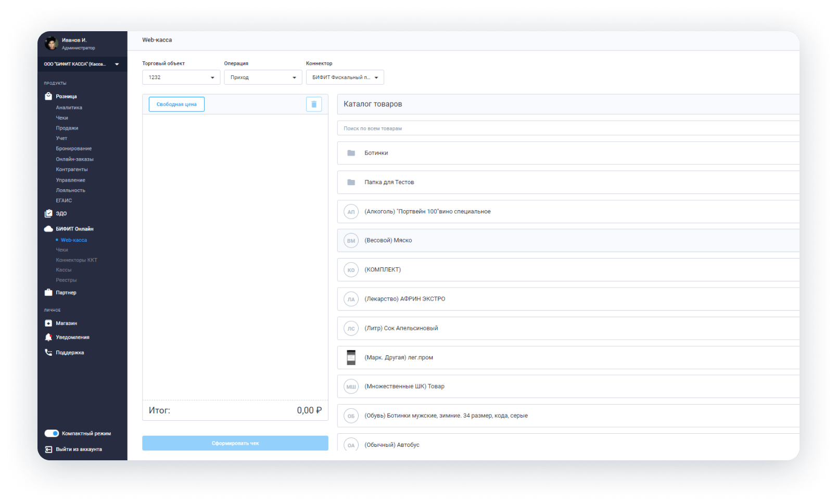
Task: Click the user avatar of Иванов И.
Action: (x=51, y=43)
